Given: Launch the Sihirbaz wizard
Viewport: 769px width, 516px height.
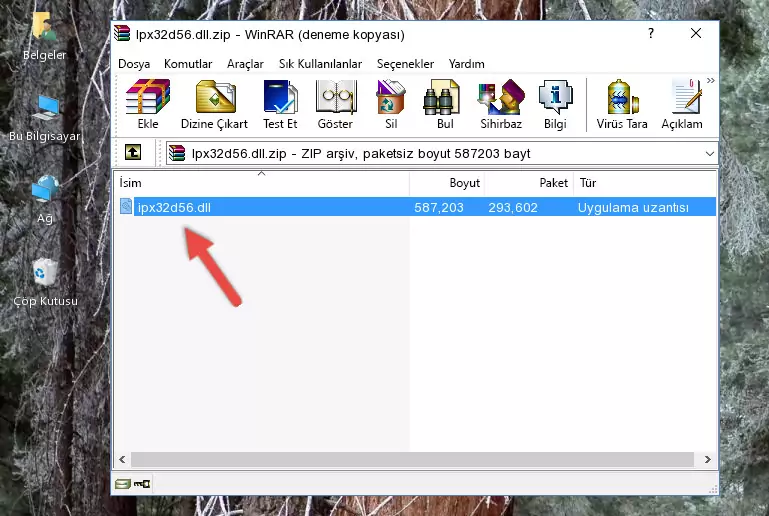Looking at the screenshot, I should 501,104.
